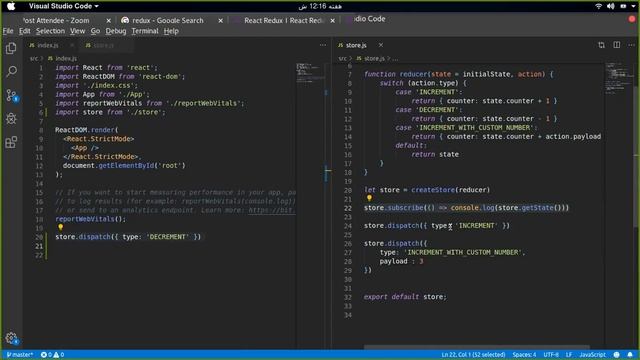Viewport: 640px width, 360px height.
Task: Open the volume icon in system bar
Action: 611,6
